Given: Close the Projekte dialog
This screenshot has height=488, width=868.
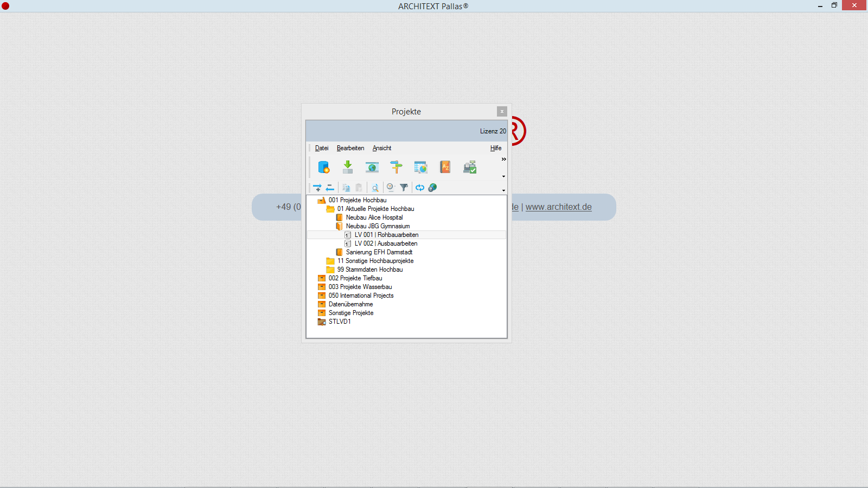Looking at the screenshot, I should pyautogui.click(x=502, y=111).
